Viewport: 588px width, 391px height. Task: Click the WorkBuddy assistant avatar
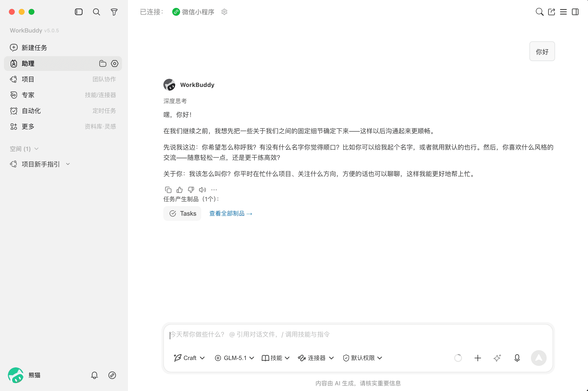(169, 85)
